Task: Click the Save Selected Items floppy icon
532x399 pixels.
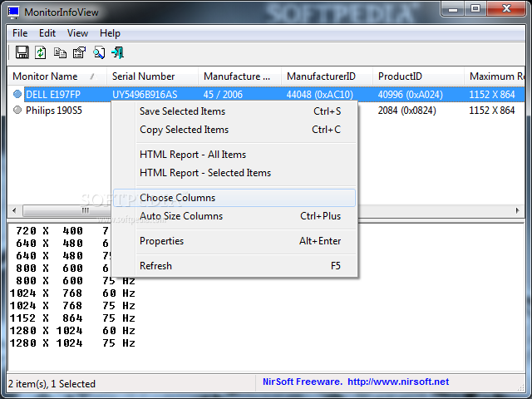Action: click(x=22, y=52)
